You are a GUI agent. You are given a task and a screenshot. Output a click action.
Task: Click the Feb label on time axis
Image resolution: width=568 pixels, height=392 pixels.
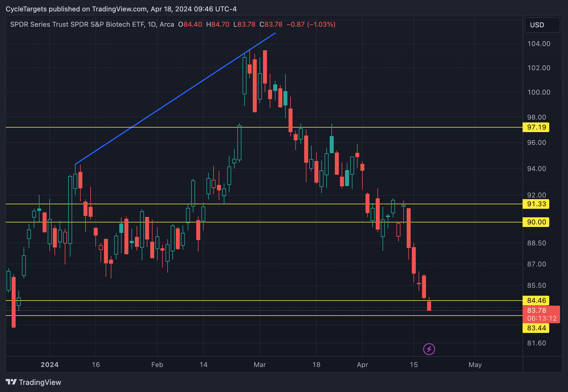click(157, 365)
